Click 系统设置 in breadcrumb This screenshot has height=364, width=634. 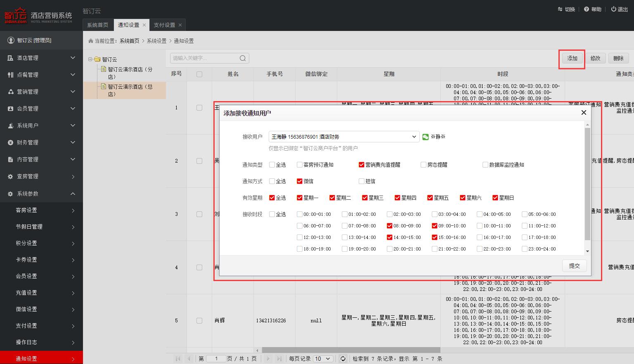pos(156,41)
